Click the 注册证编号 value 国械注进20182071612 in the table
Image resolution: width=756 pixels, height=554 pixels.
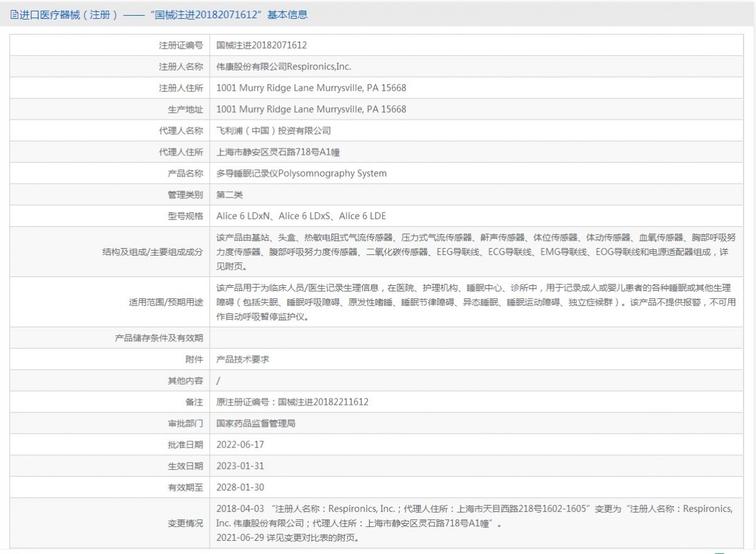click(261, 45)
